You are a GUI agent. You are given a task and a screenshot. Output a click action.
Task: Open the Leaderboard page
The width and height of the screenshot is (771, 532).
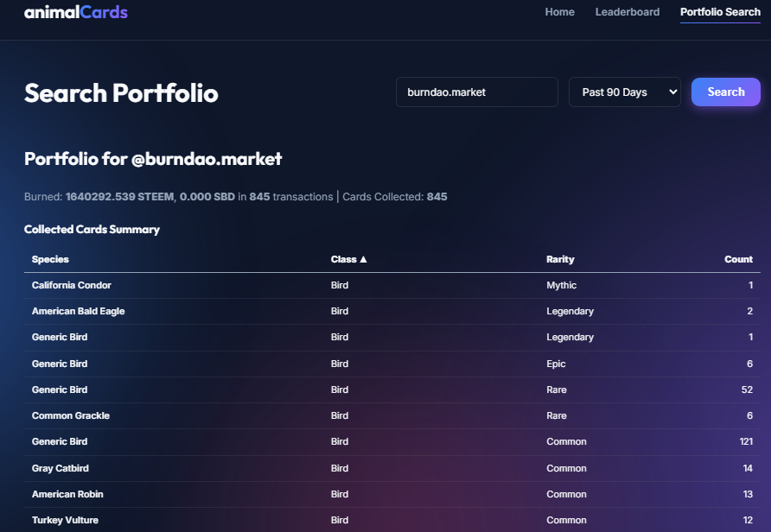click(x=628, y=12)
